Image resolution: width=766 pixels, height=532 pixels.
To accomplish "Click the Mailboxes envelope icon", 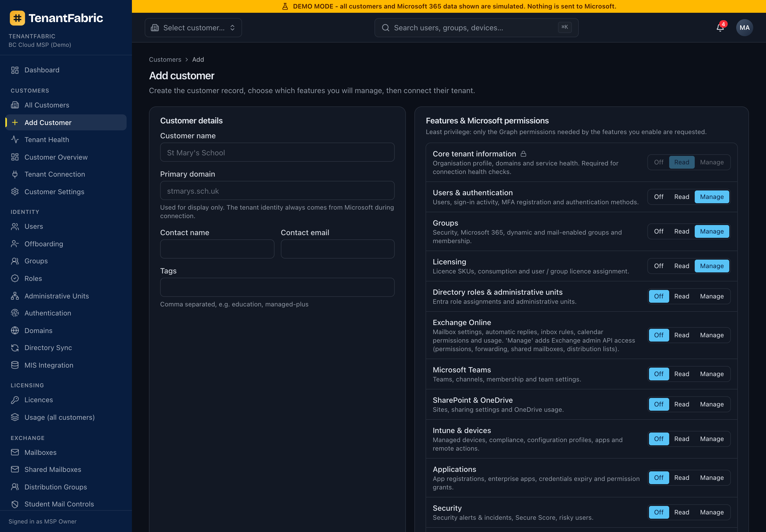I will (15, 452).
